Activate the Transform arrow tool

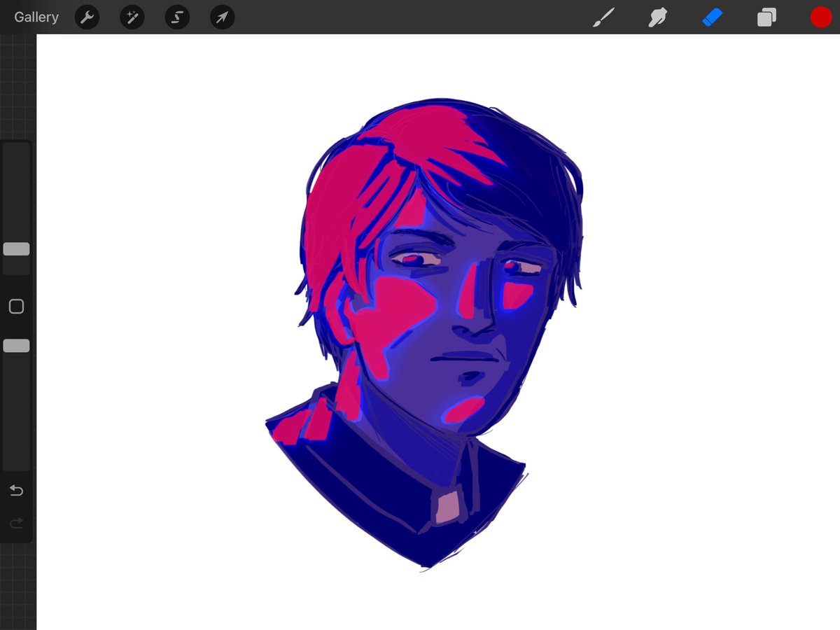222,17
